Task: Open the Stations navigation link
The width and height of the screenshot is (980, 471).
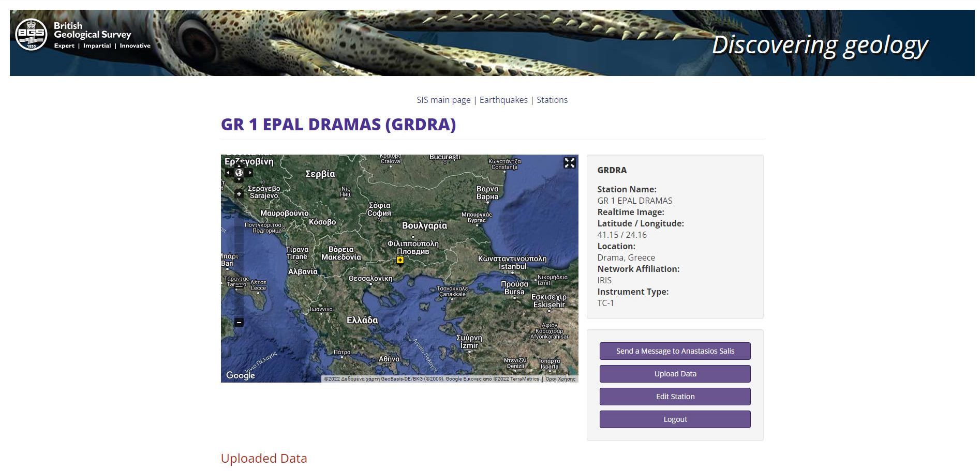Action: click(552, 100)
